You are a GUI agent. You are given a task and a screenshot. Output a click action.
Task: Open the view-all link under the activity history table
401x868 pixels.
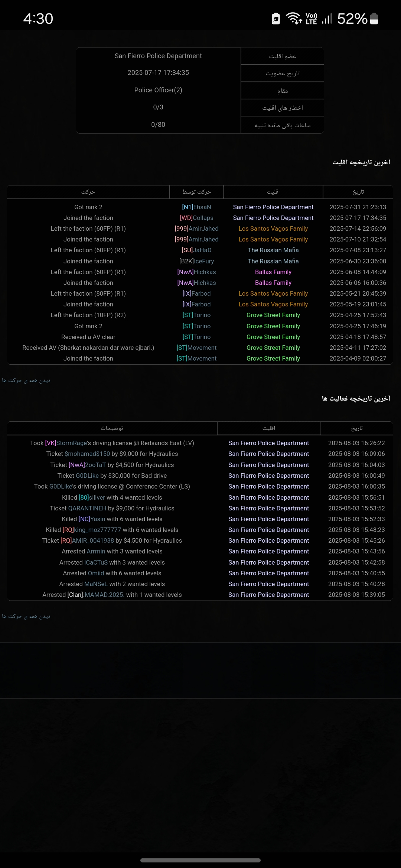(26, 616)
